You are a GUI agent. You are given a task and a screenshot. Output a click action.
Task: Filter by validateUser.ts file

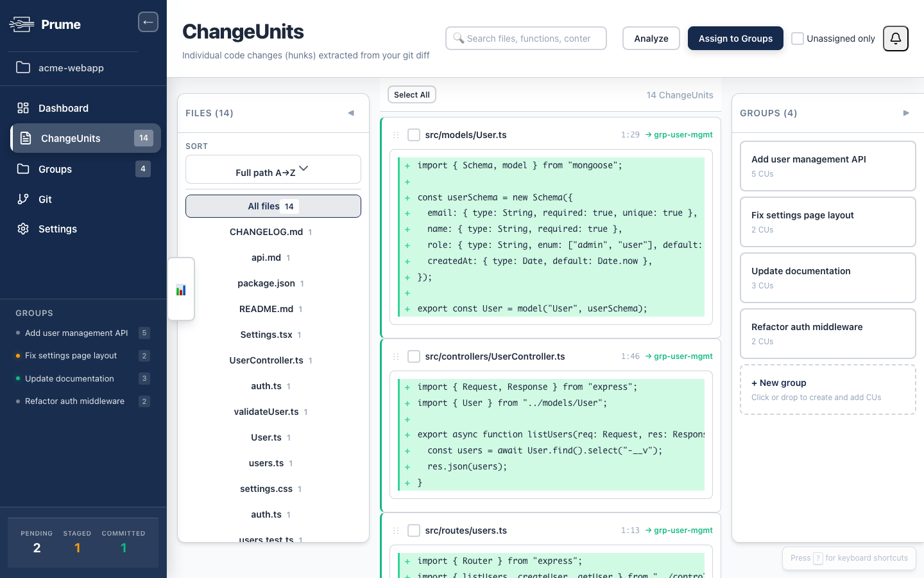click(273, 412)
